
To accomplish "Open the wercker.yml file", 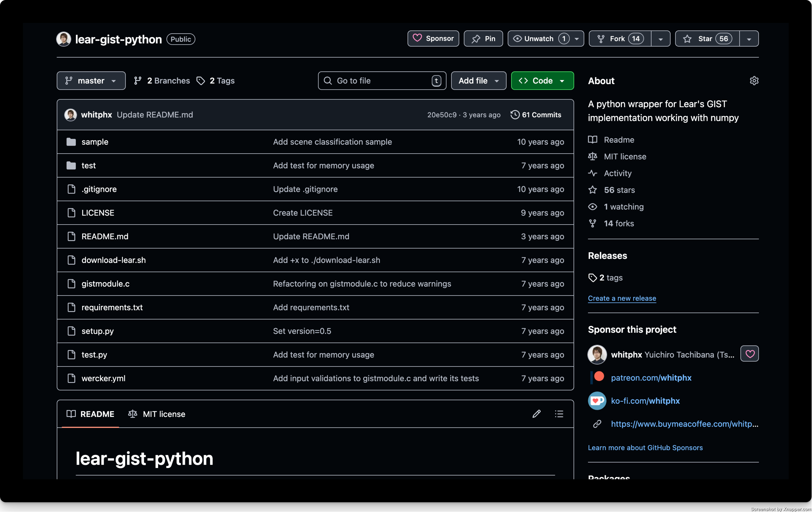I will (104, 378).
